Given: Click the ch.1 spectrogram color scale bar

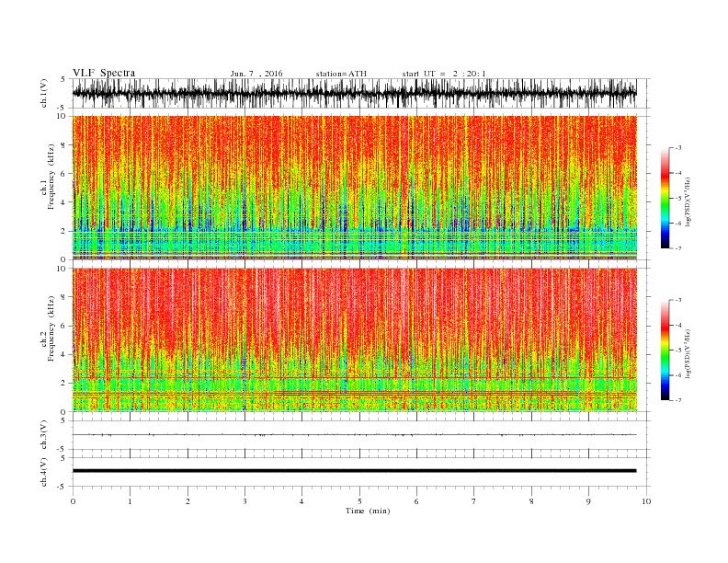Looking at the screenshot, I should coord(665,199).
